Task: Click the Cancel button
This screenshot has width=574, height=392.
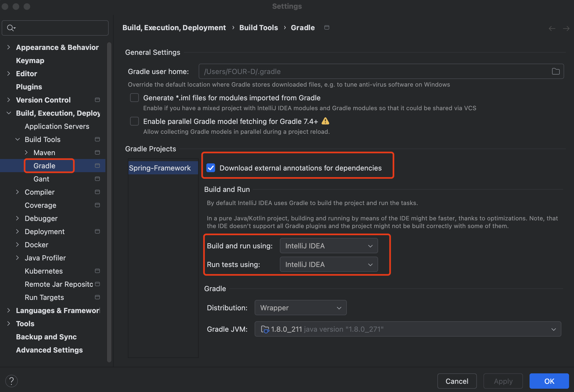Action: tap(457, 381)
